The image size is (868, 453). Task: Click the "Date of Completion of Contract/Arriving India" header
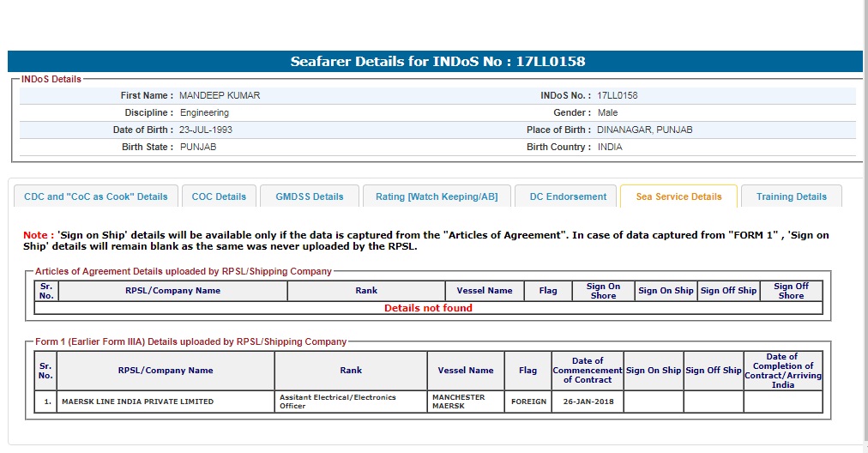click(782, 371)
